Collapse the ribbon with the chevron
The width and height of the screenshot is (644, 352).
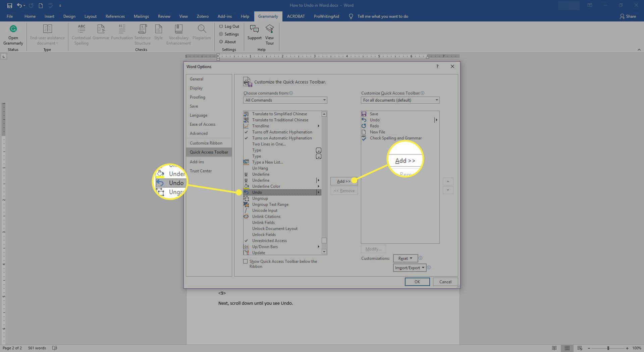pos(639,50)
